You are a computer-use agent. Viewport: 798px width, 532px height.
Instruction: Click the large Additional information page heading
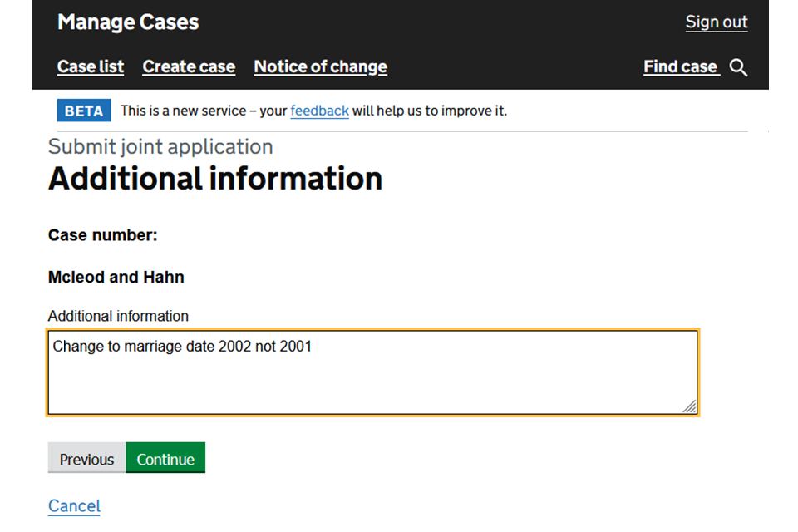[x=215, y=179]
